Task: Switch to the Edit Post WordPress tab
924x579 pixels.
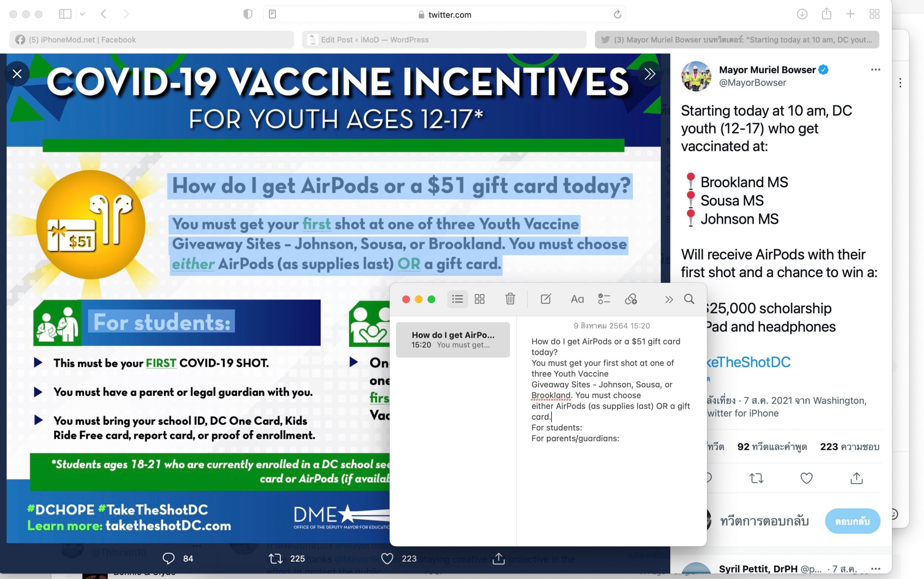Action: coord(444,40)
